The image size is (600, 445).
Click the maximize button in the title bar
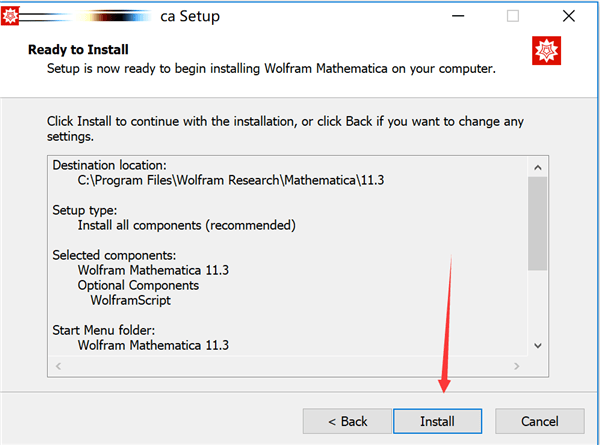click(512, 16)
